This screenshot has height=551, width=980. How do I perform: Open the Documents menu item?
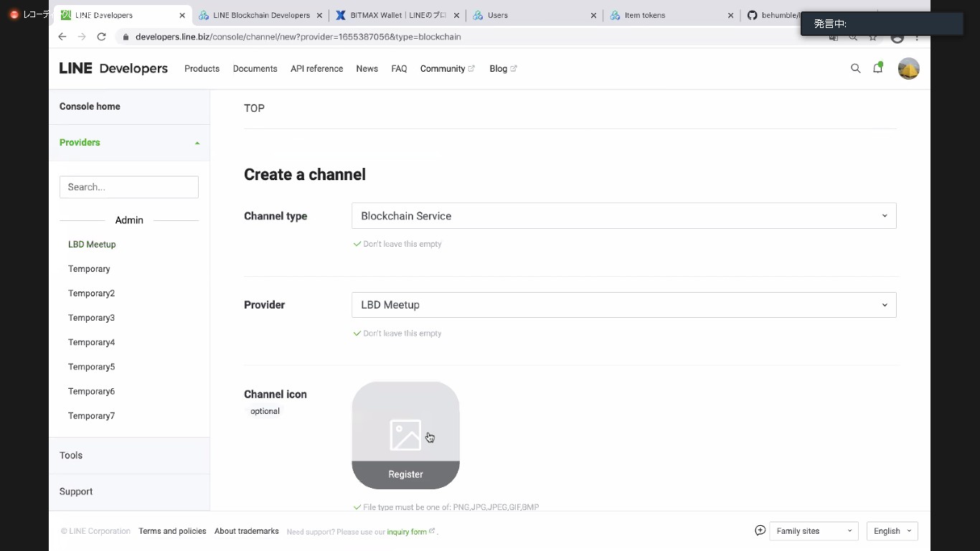click(x=255, y=69)
